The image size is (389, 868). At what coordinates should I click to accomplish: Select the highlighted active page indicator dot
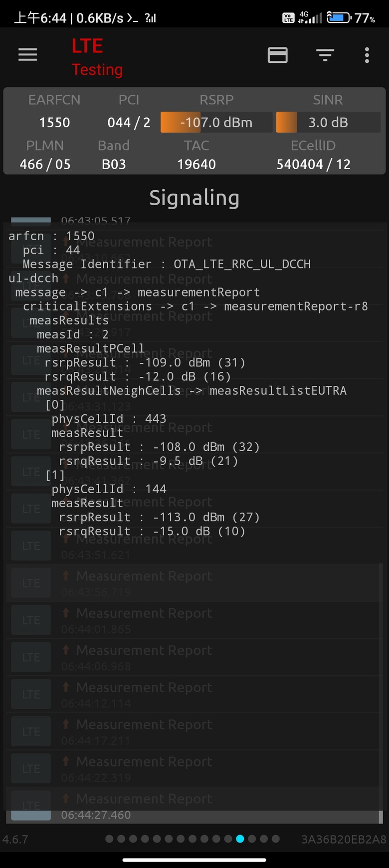pos(240,839)
